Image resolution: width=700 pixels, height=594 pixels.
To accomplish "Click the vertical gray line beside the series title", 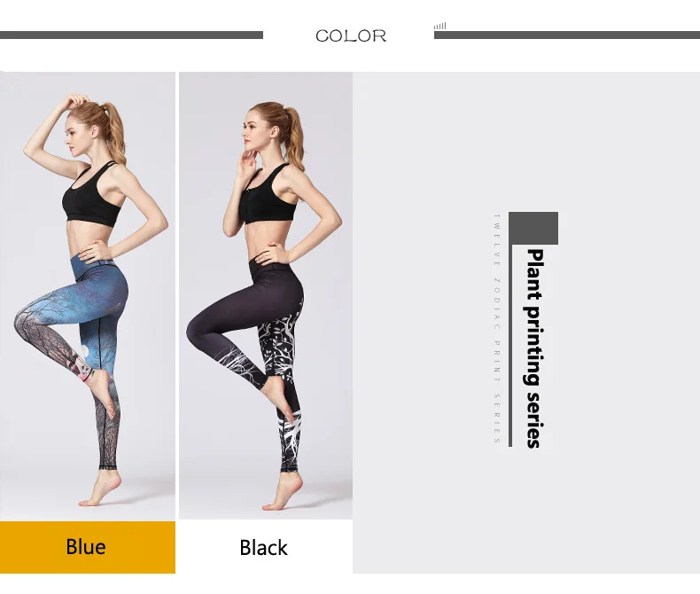I will [x=510, y=345].
